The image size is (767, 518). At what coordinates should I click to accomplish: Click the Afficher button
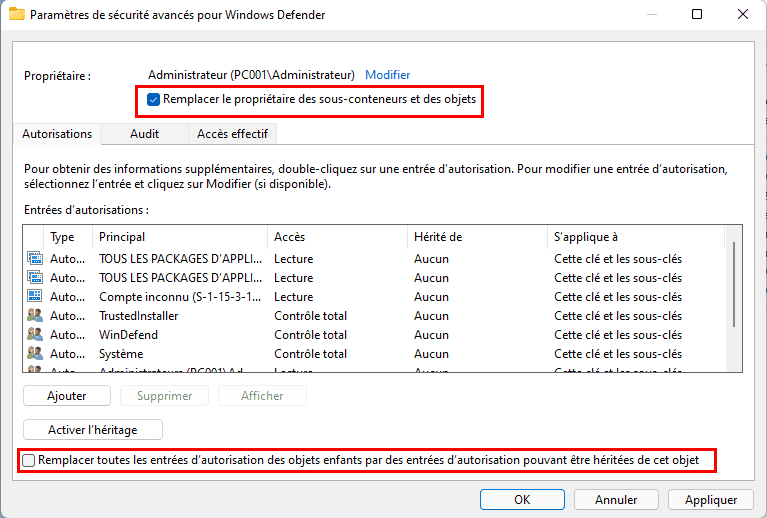[262, 396]
